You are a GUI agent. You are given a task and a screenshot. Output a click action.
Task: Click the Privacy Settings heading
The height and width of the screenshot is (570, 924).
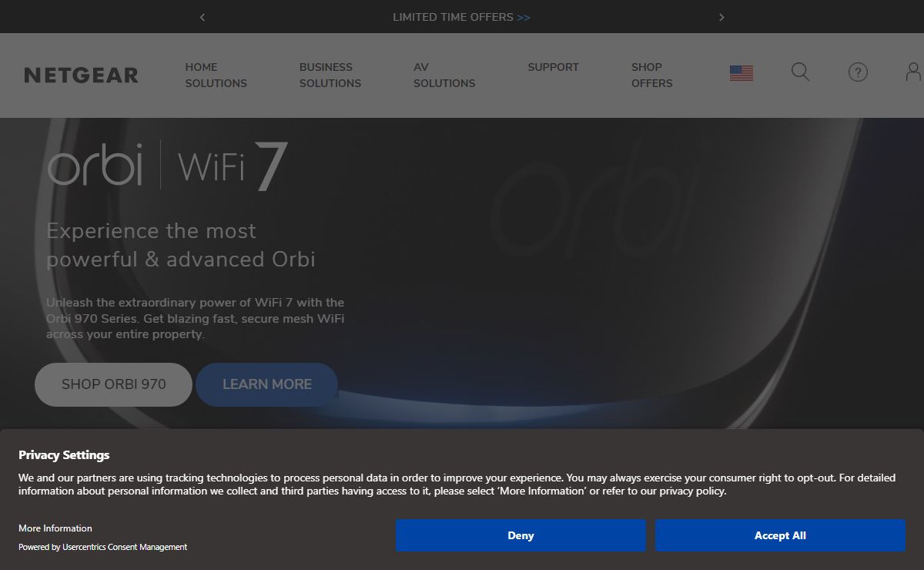click(x=64, y=454)
